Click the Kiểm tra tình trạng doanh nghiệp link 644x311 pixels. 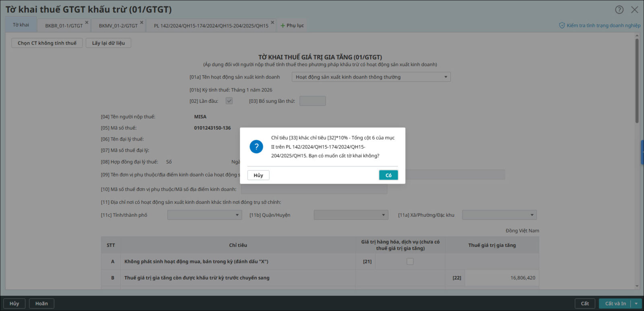(603, 25)
